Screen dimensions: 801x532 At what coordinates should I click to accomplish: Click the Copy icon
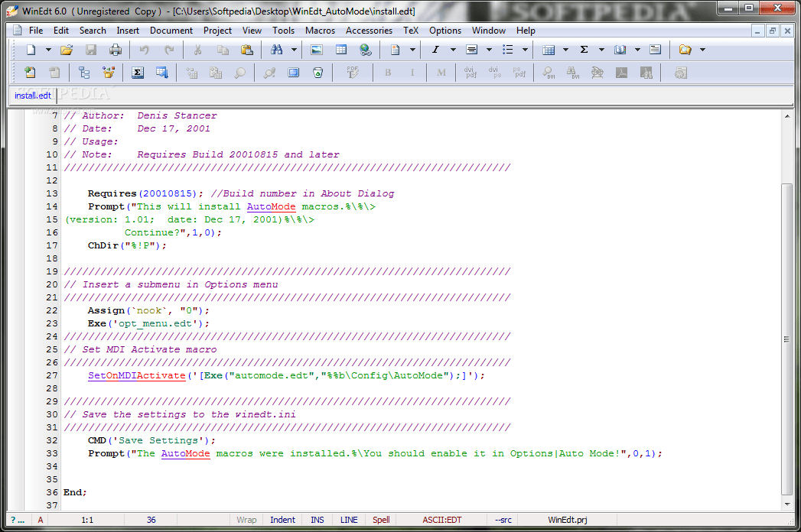(222, 50)
